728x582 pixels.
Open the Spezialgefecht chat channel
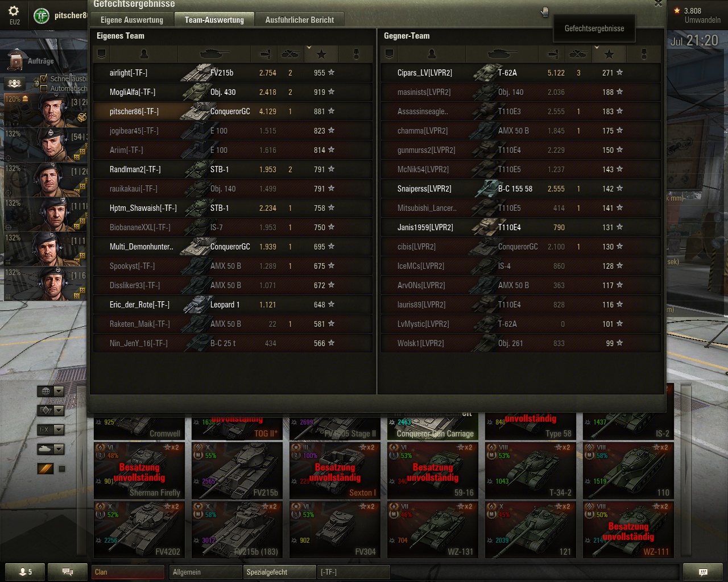click(280, 572)
